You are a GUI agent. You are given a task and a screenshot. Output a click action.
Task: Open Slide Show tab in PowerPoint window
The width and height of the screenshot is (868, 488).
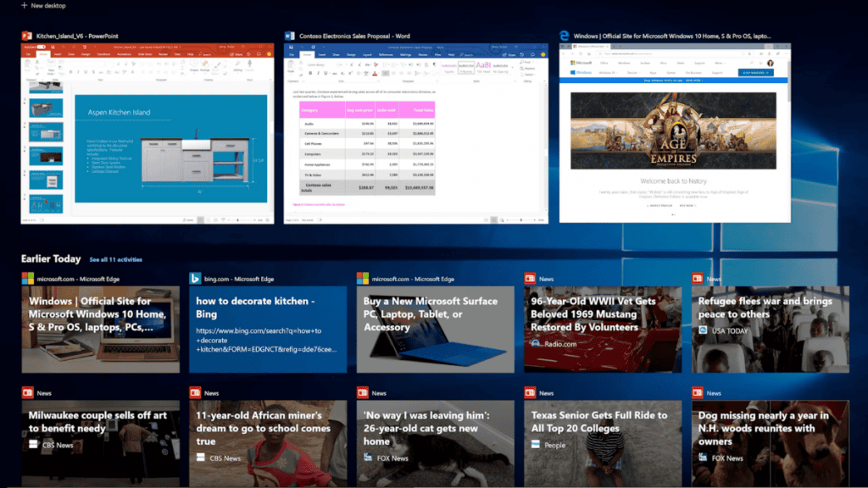click(x=145, y=55)
